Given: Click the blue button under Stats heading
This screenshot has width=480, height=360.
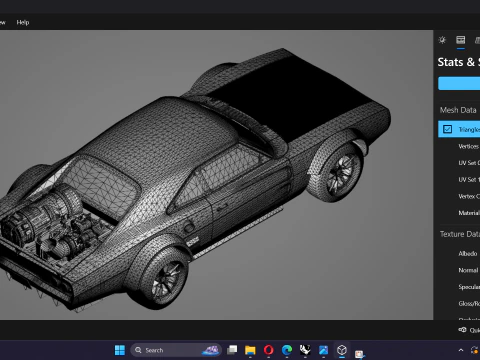Looking at the screenshot, I should tap(459, 83).
